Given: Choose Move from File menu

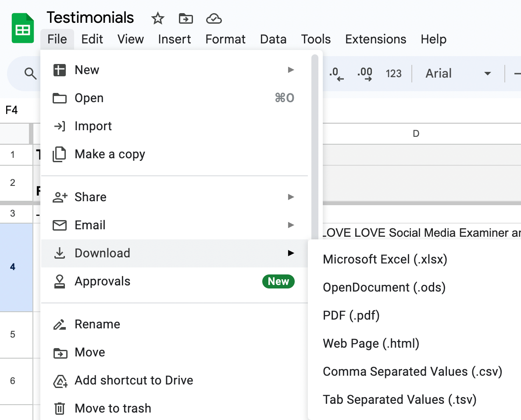Looking at the screenshot, I should click(x=175, y=352).
